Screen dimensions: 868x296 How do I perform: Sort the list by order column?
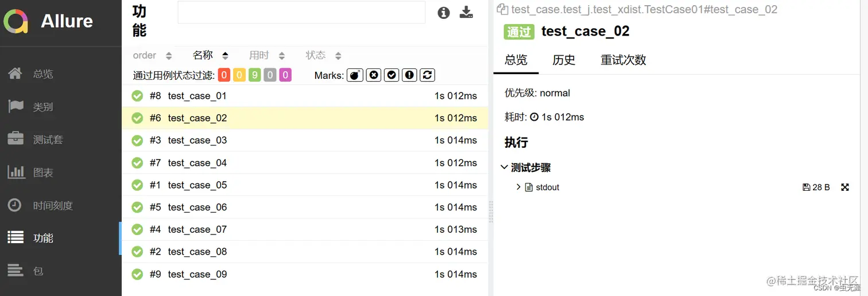click(x=152, y=56)
